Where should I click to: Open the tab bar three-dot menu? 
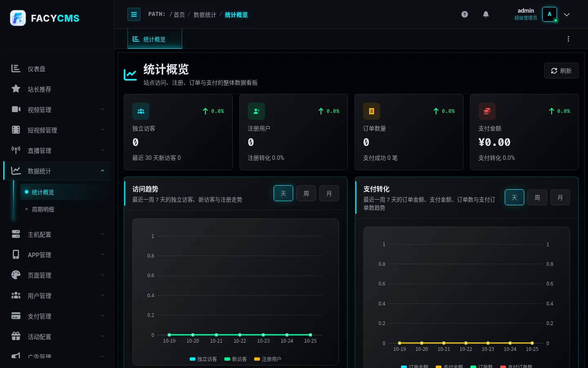568,39
